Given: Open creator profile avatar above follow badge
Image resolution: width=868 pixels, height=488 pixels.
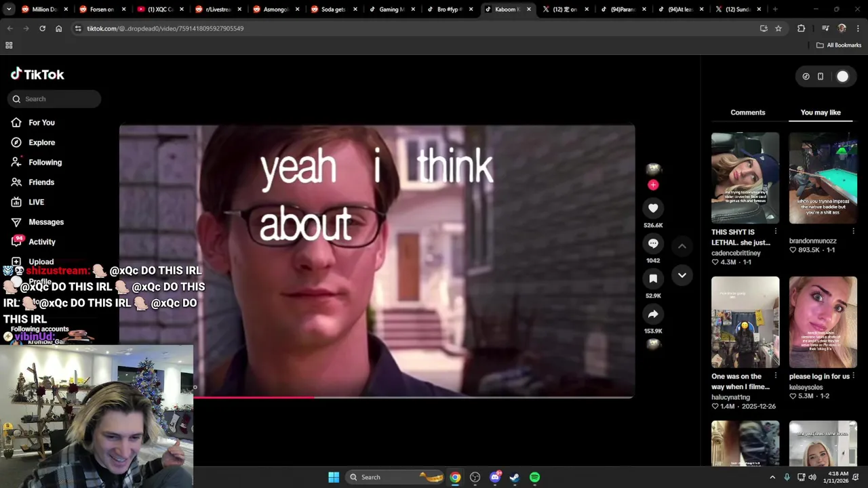Looking at the screenshot, I should pyautogui.click(x=653, y=169).
